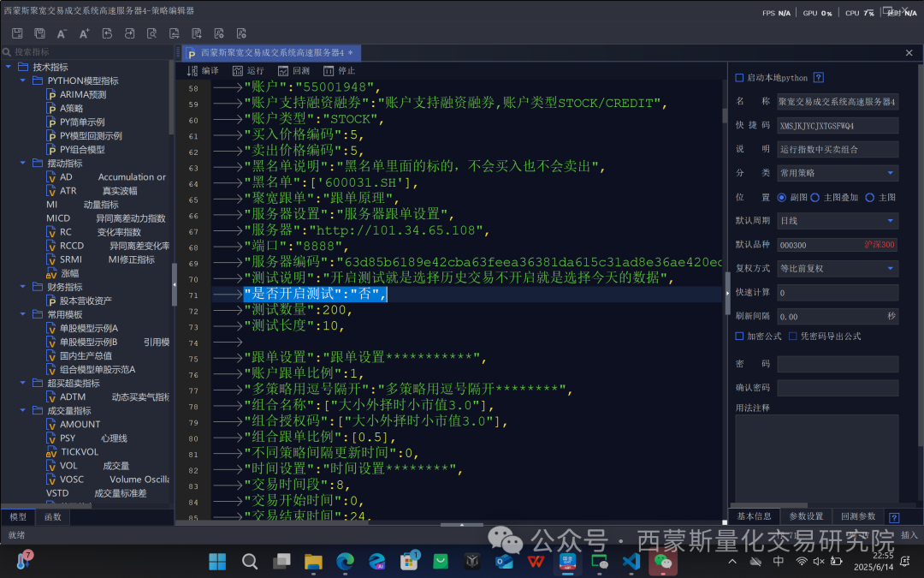Viewport: 924px width, 578px height.
Task: Open help icon beside 启动本地python
Action: click(819, 77)
